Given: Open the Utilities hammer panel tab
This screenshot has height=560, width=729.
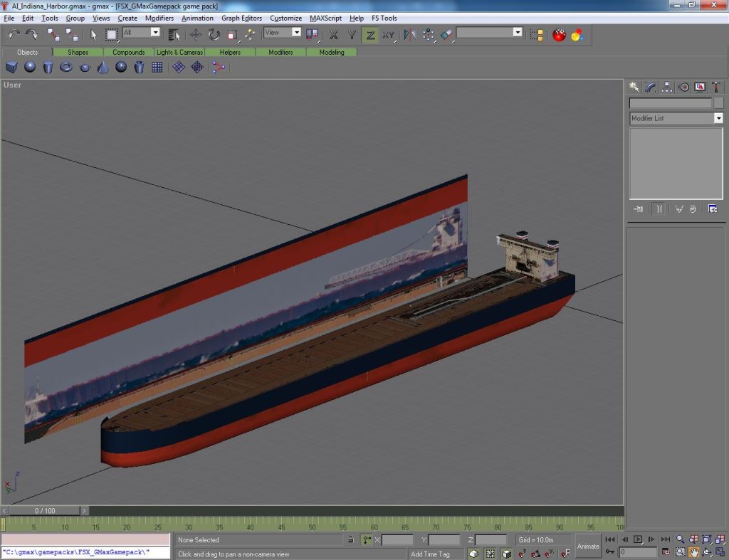Looking at the screenshot, I should point(716,87).
